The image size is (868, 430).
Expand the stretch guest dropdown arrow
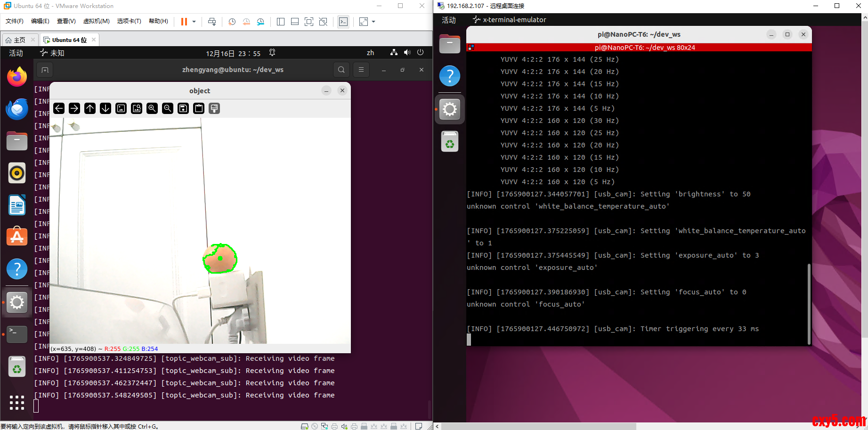tap(373, 22)
